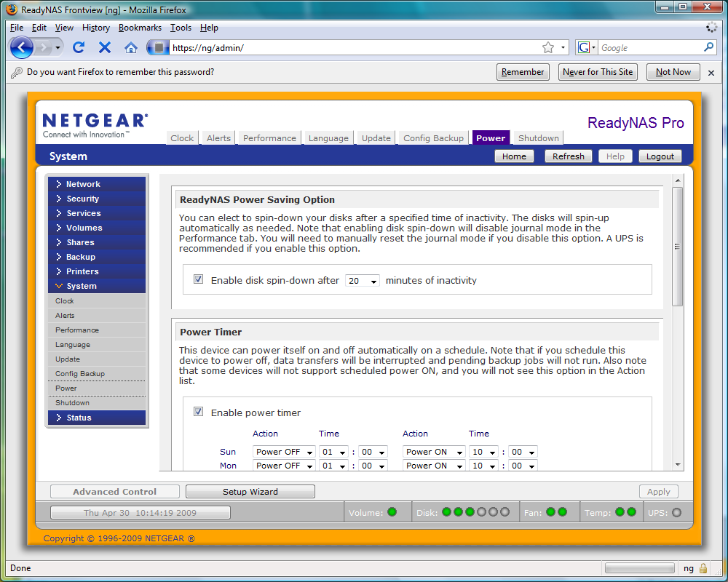728x582 pixels.
Task: Stop loading with the X icon
Action: pyautogui.click(x=105, y=47)
